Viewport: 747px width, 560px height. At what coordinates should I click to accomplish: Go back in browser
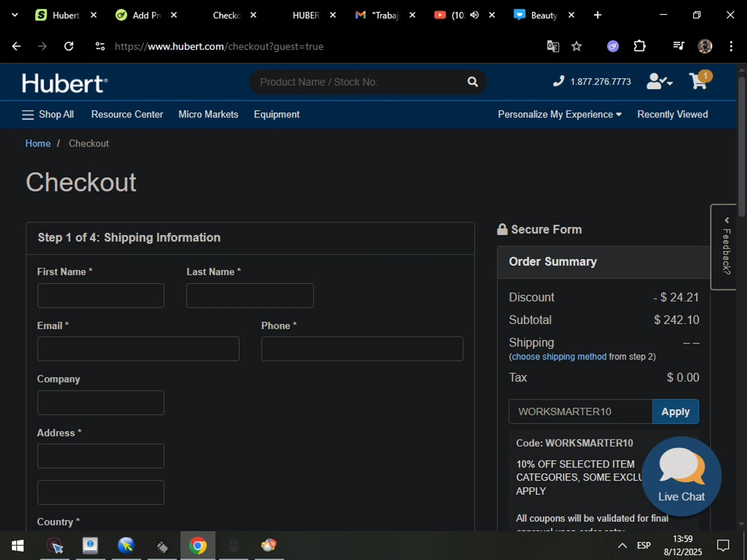(16, 46)
